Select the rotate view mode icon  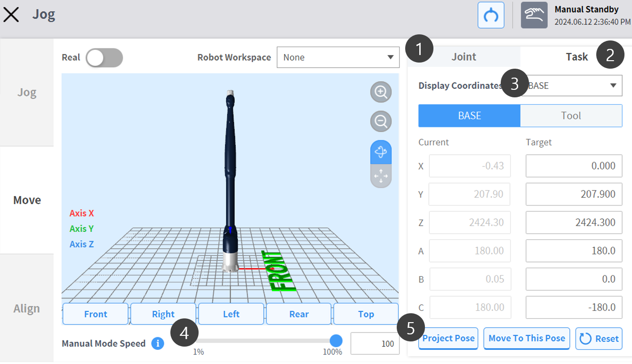pos(381,152)
